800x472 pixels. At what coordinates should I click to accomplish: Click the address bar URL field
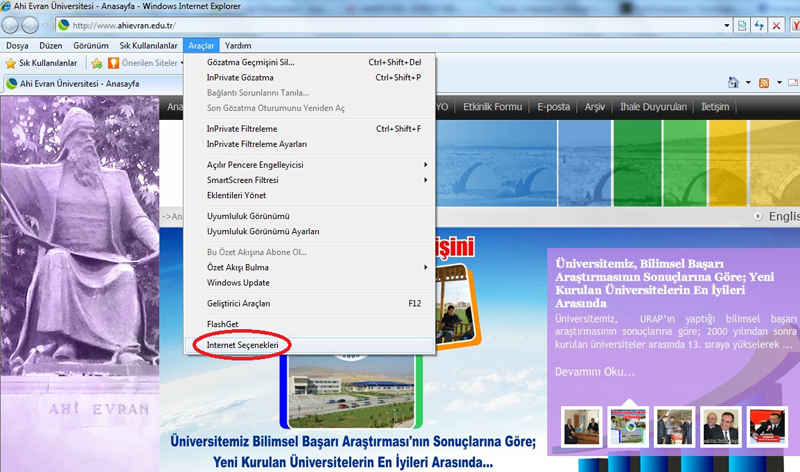point(393,26)
